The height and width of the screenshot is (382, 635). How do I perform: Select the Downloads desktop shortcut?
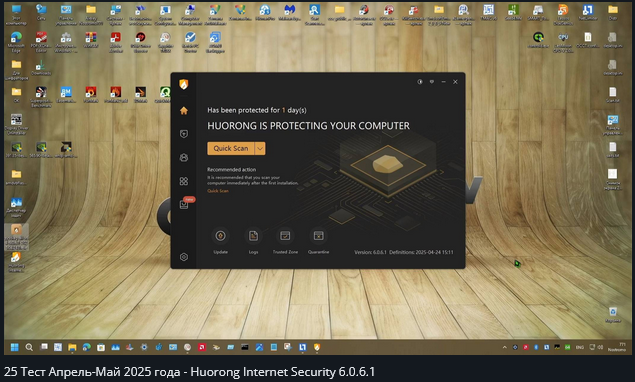(x=41, y=67)
